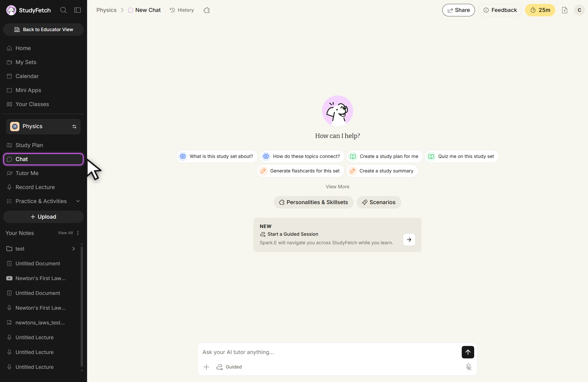Open the last Untitled Lecture entry
588x382 pixels.
click(x=40, y=367)
